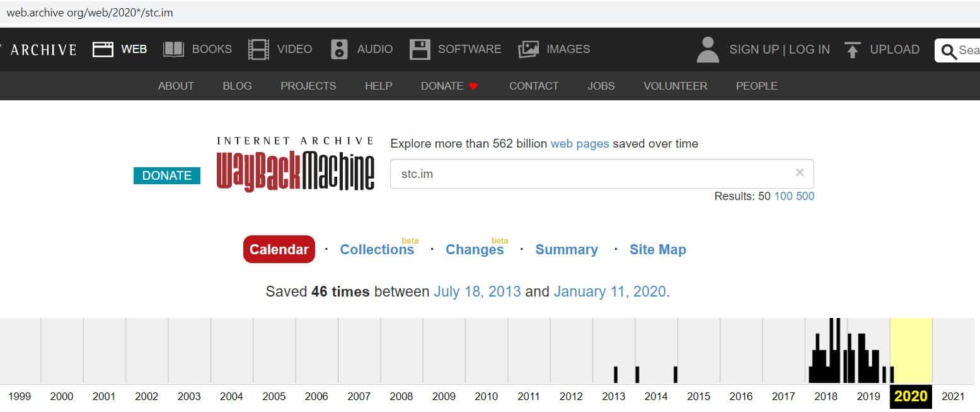
Task: Show 100 results per page
Action: click(783, 196)
